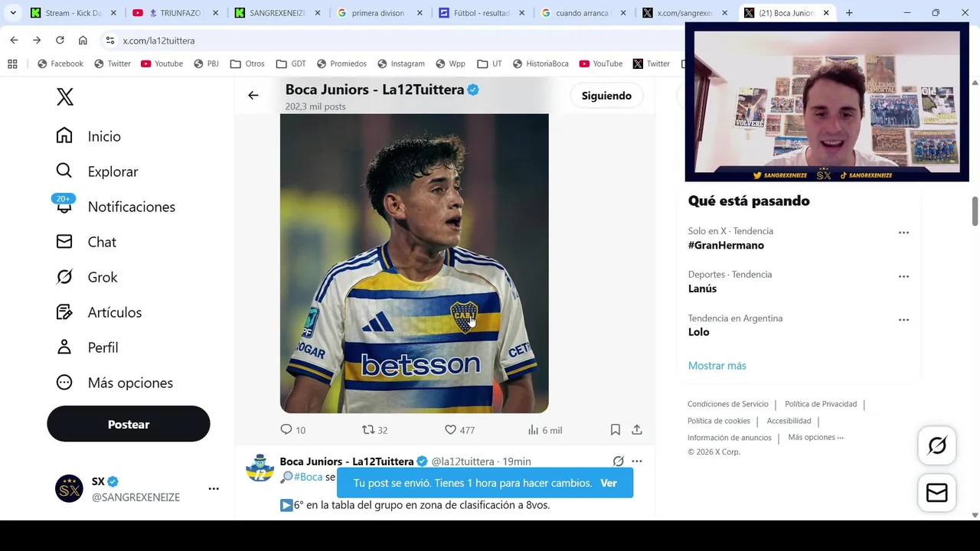Open Política de Privacidad link
980x551 pixels.
click(x=821, y=404)
